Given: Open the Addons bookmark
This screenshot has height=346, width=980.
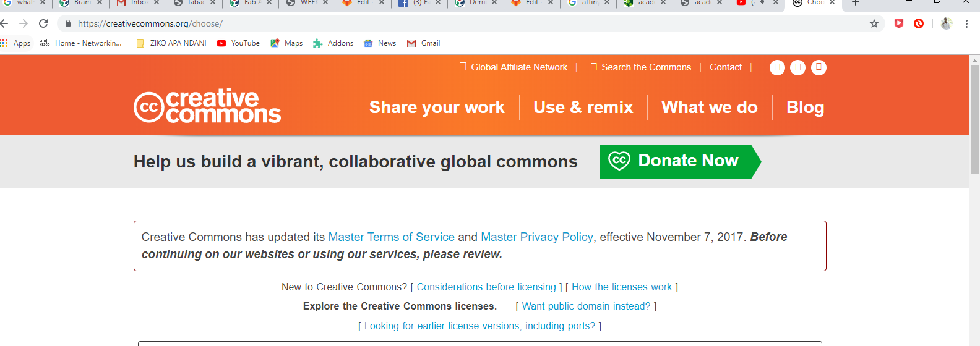Looking at the screenshot, I should coord(333,43).
